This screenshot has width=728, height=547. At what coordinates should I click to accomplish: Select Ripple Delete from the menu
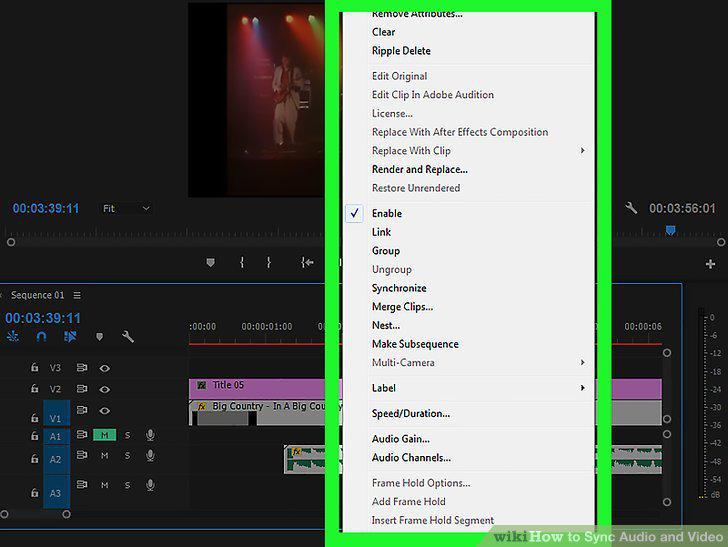click(401, 51)
